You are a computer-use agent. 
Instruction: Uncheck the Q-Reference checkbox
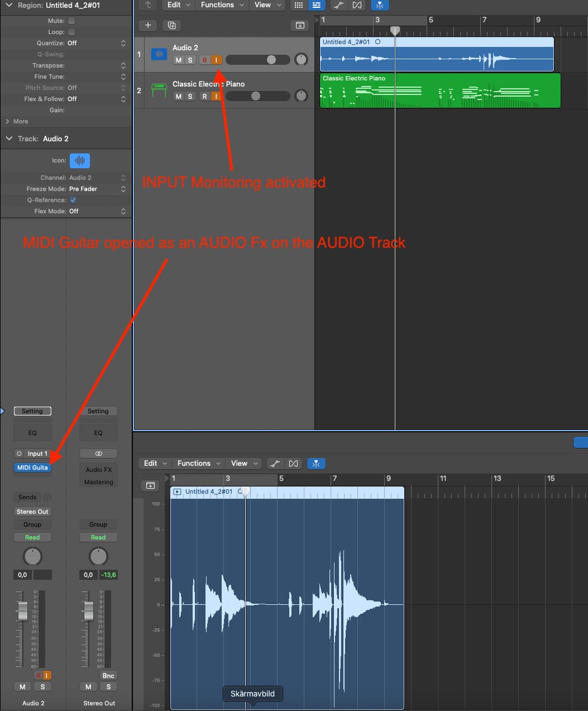point(73,200)
